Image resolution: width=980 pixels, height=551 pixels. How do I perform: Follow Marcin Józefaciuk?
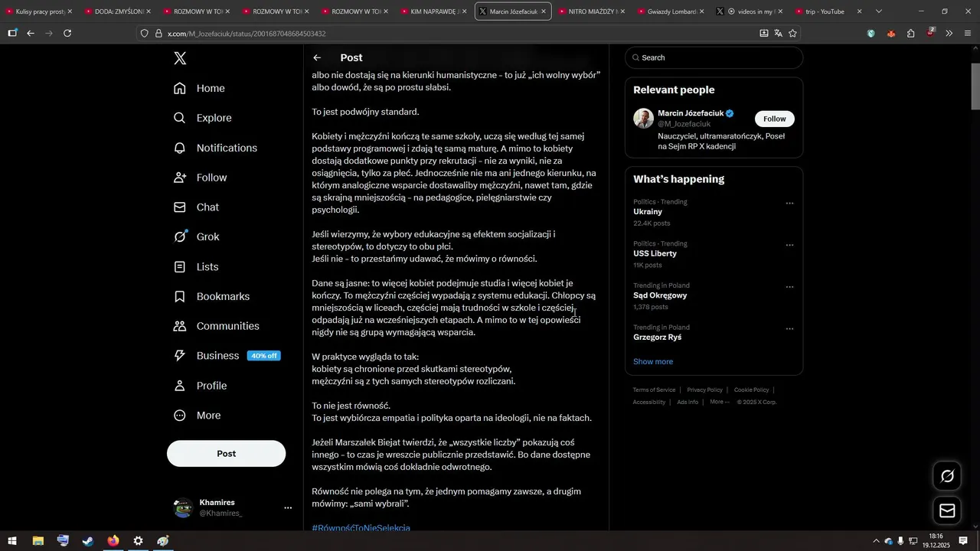point(774,119)
